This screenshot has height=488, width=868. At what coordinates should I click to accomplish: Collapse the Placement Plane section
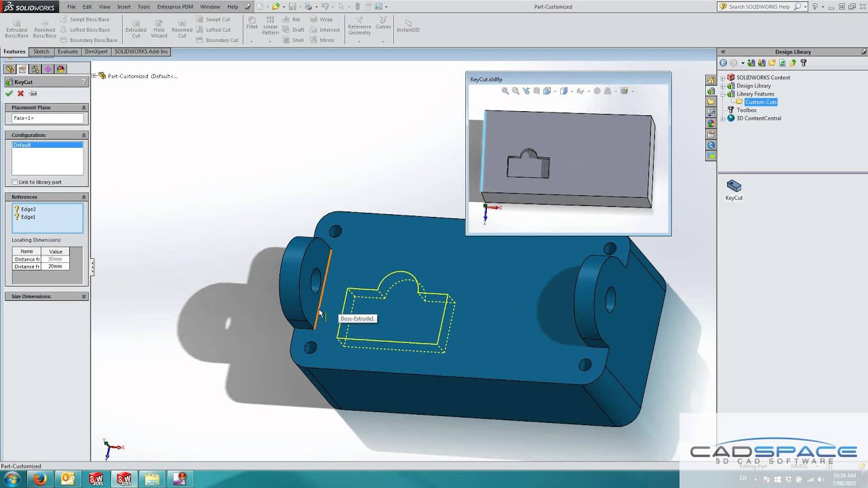pos(84,108)
